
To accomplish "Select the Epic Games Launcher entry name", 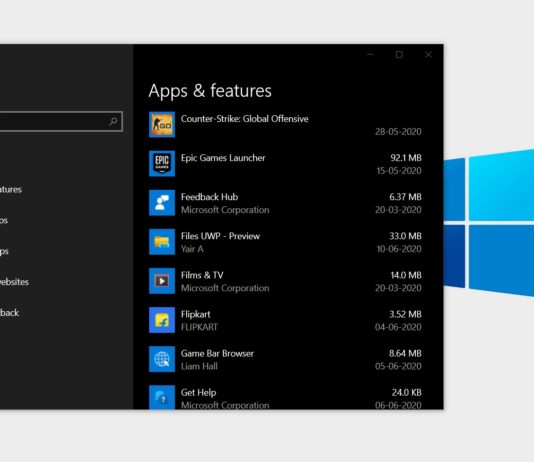I will click(x=223, y=158).
